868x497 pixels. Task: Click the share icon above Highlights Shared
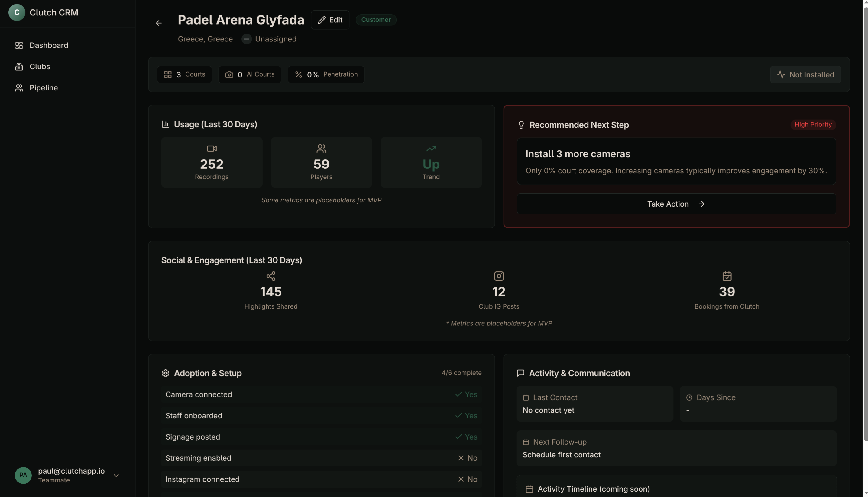pos(271,276)
